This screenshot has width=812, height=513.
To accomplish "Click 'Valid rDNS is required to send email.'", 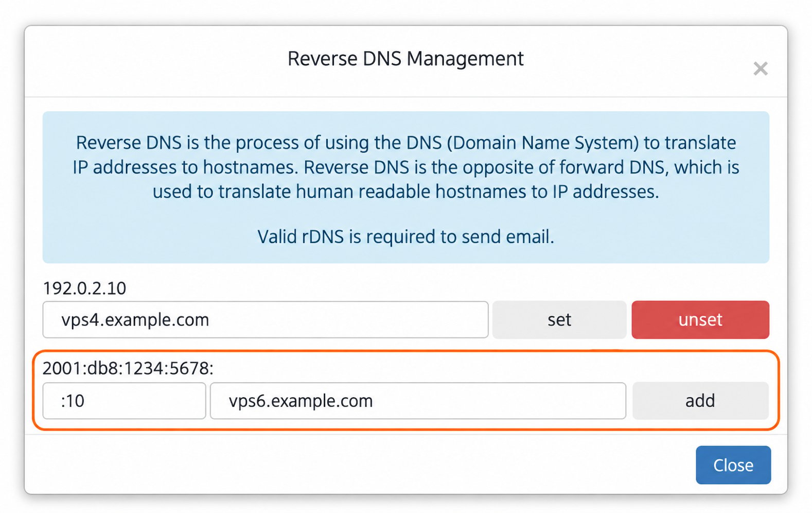I will click(x=405, y=237).
